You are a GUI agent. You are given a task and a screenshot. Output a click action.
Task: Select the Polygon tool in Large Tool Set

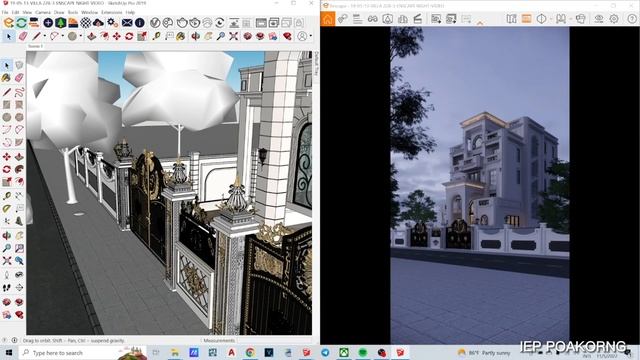19,118
